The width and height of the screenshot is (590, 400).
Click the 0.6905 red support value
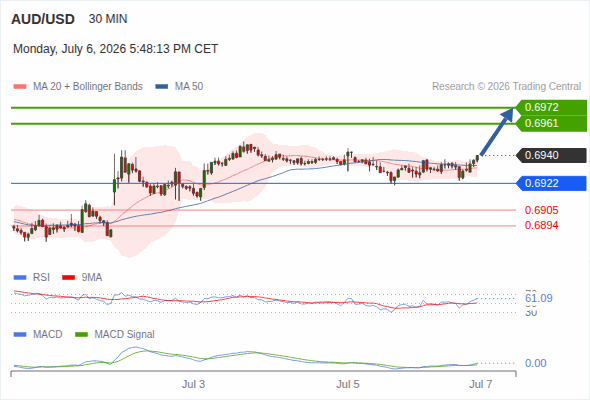[541, 210]
